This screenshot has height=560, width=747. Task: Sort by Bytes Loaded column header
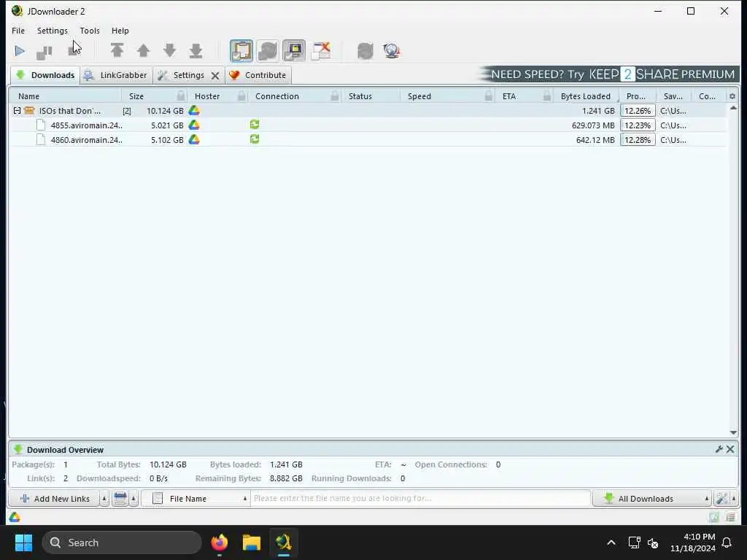[586, 96]
